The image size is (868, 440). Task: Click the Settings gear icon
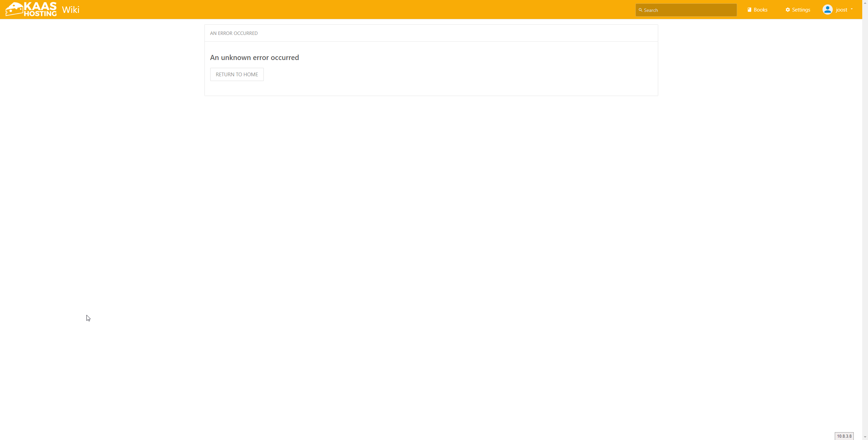click(788, 10)
